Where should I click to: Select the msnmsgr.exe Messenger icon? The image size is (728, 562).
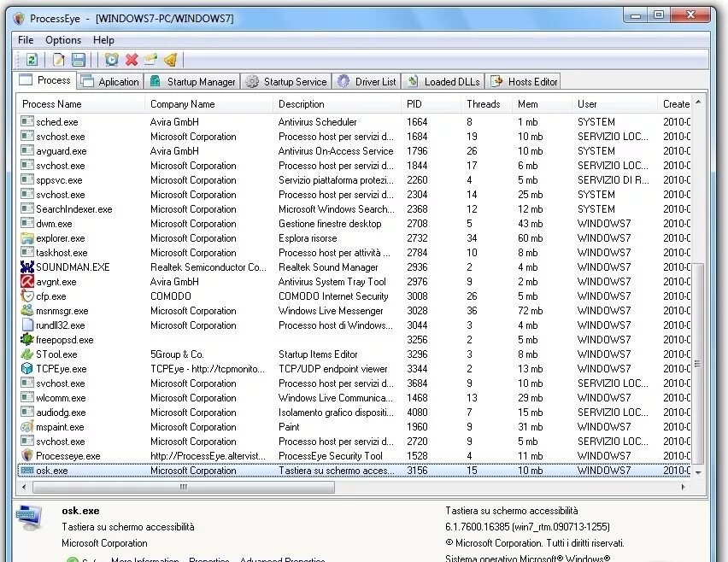(x=27, y=311)
